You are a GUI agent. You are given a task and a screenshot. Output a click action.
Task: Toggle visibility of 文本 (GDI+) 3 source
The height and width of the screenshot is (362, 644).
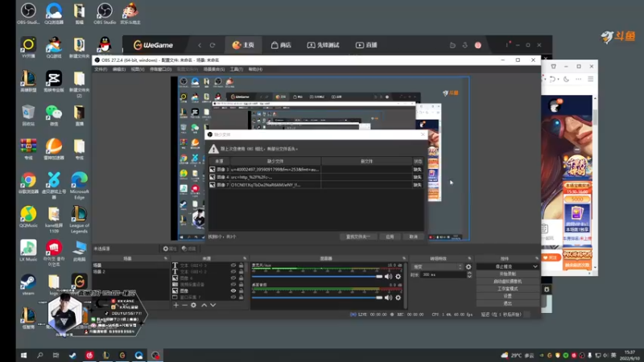[233, 265]
